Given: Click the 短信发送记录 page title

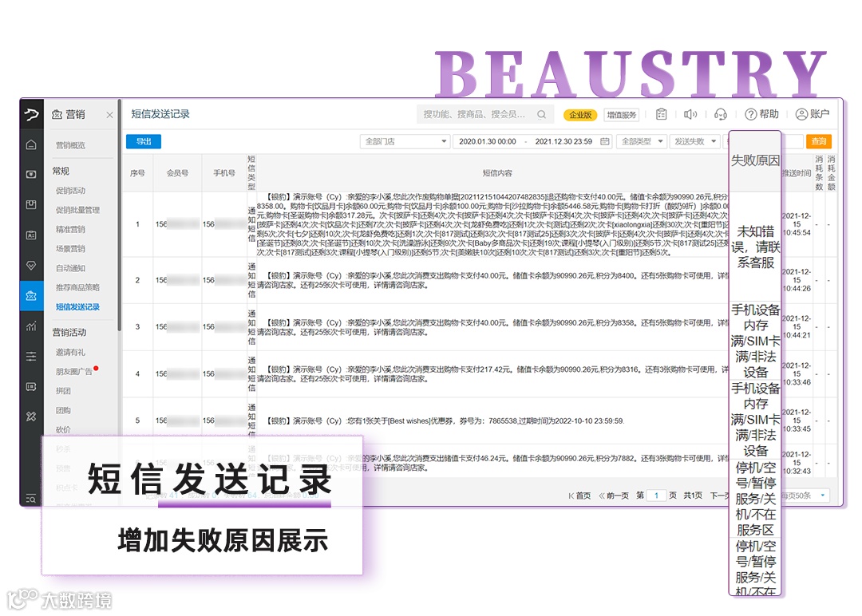Looking at the screenshot, I should tap(160, 114).
